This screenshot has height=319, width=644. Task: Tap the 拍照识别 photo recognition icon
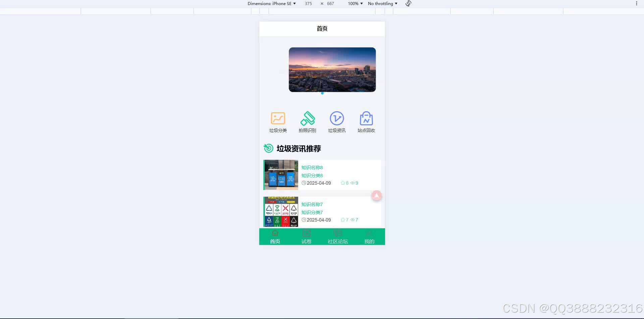click(x=308, y=118)
